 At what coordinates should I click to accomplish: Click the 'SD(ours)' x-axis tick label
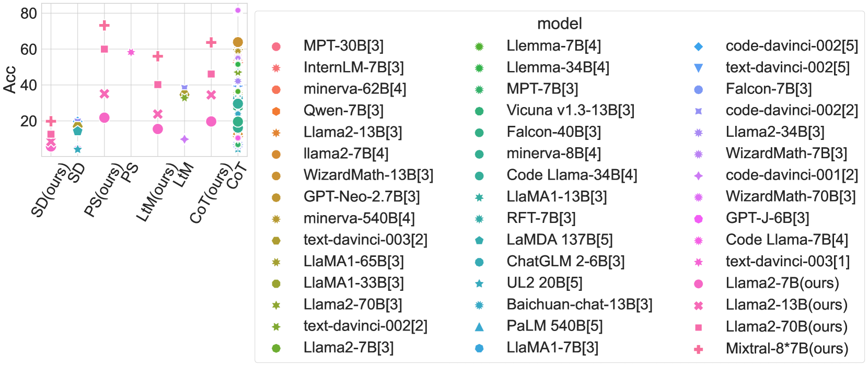tap(50, 190)
